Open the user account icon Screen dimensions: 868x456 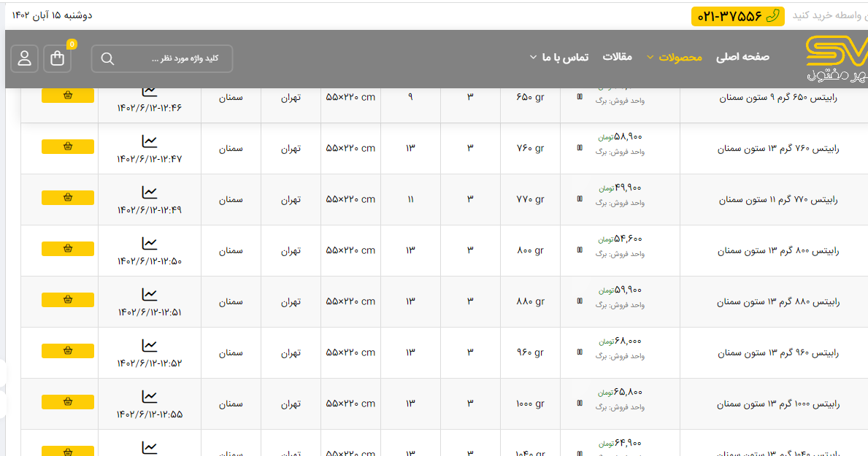click(x=25, y=58)
